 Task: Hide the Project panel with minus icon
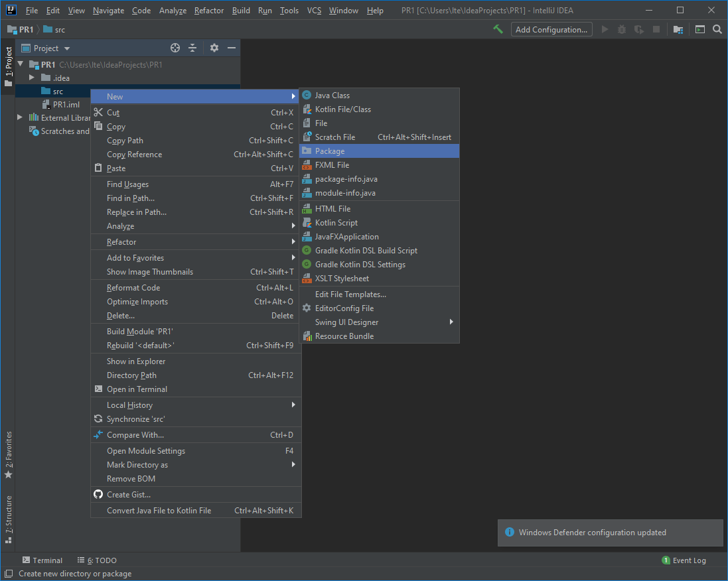(231, 48)
